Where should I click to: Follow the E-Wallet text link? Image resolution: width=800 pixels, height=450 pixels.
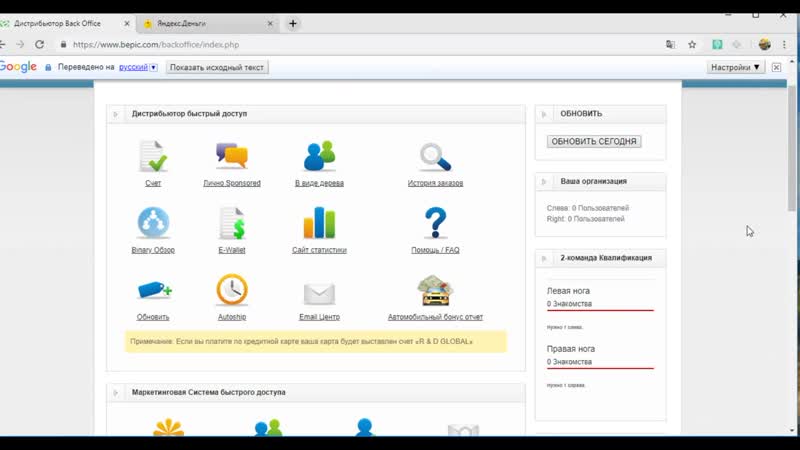(x=232, y=250)
